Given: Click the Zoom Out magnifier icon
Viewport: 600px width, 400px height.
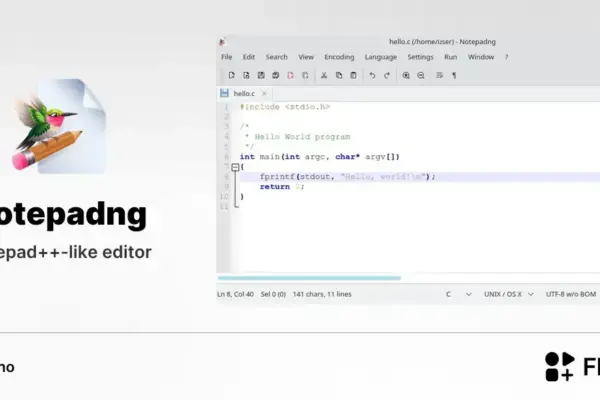Looking at the screenshot, I should click(421, 75).
